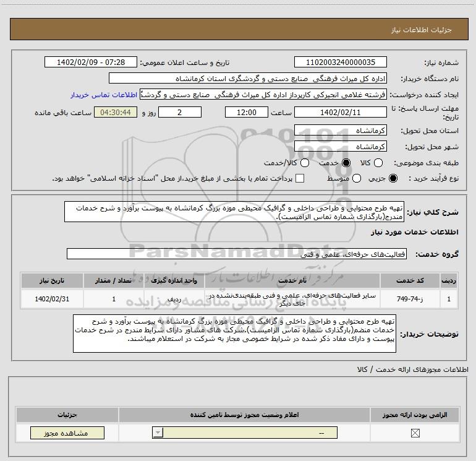Click the اطلاعات خدمات مورد نیاز heading
Screen dimensions: 476x461
click(x=414, y=232)
